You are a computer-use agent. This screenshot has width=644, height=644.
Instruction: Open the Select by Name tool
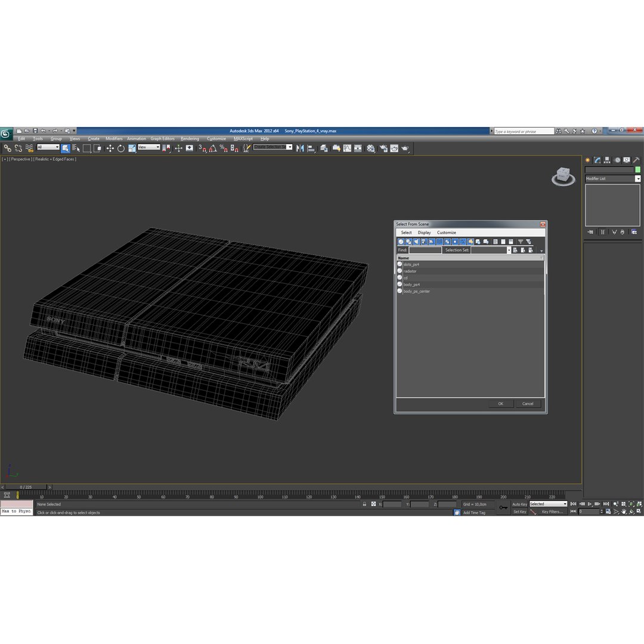point(76,148)
